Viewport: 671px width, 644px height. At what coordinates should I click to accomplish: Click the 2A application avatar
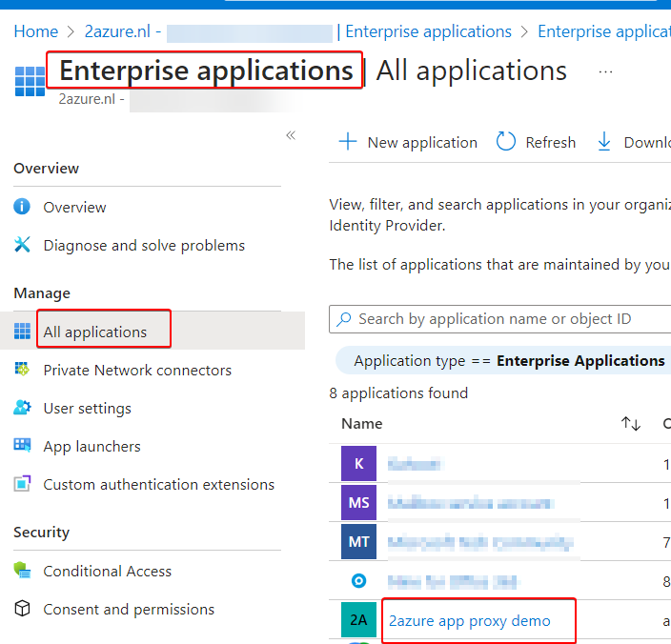[358, 619]
